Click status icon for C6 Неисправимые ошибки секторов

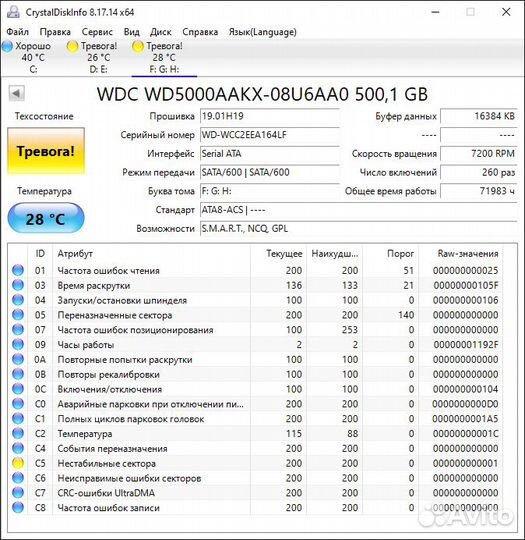pos(18,478)
